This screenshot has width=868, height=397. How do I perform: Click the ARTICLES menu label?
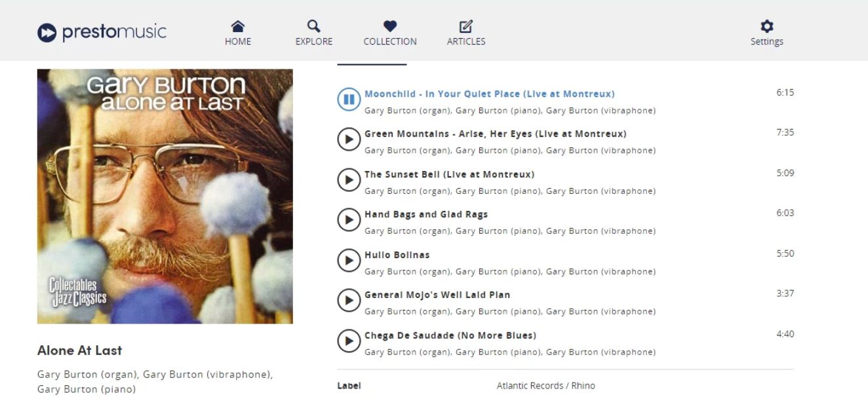(466, 41)
